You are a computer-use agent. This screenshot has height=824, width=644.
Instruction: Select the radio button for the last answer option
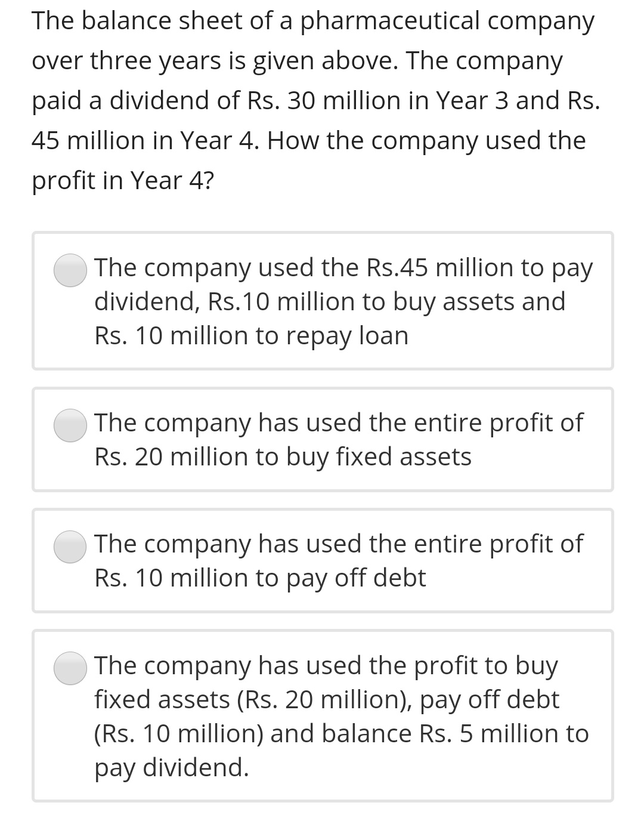70,669
